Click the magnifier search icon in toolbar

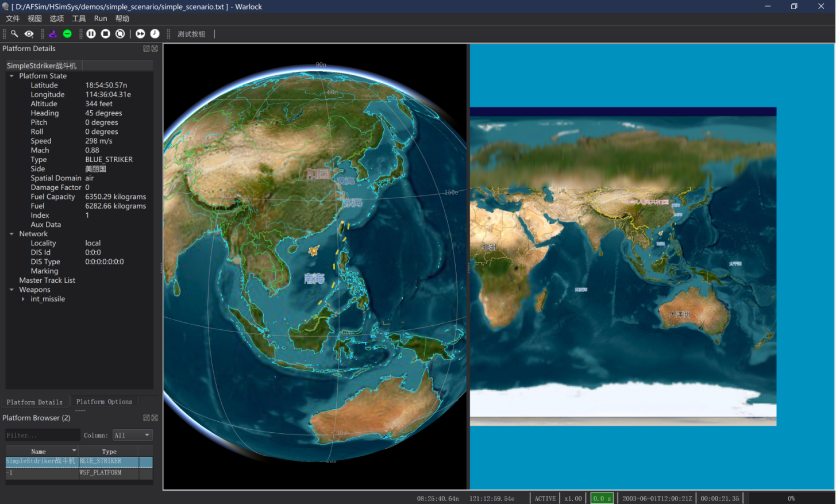pos(14,34)
